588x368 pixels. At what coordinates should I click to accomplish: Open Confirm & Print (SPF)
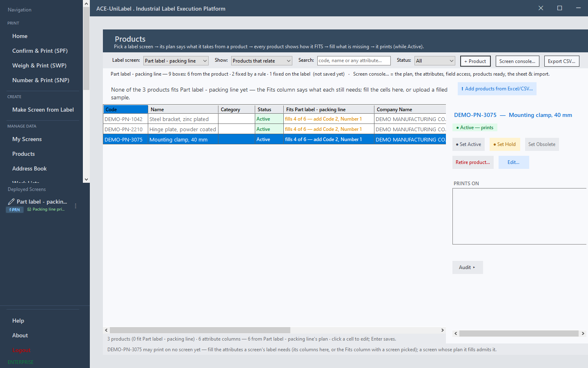(40, 51)
